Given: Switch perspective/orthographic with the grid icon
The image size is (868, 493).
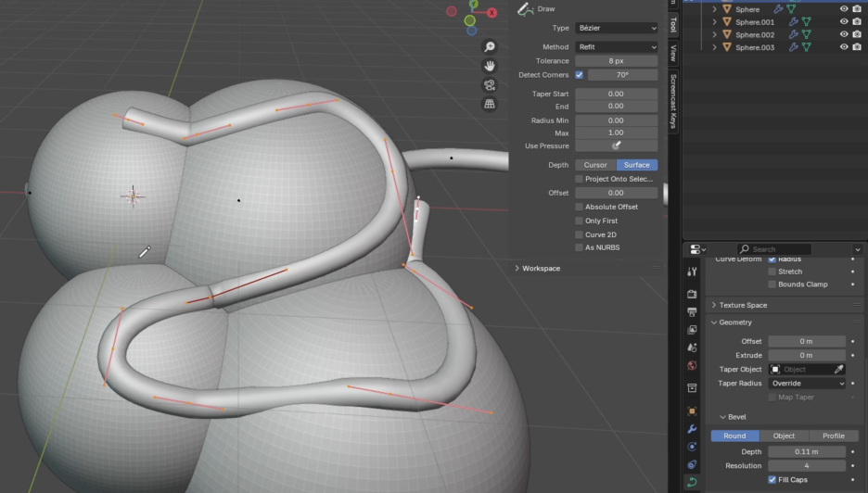Looking at the screenshot, I should pos(490,104).
